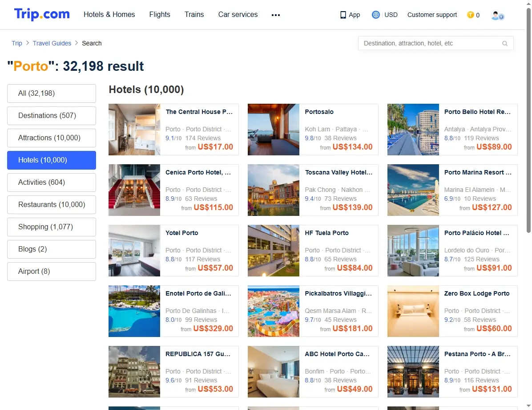Click Porto Palácio Hotel title
The image size is (532, 410).
[477, 233]
